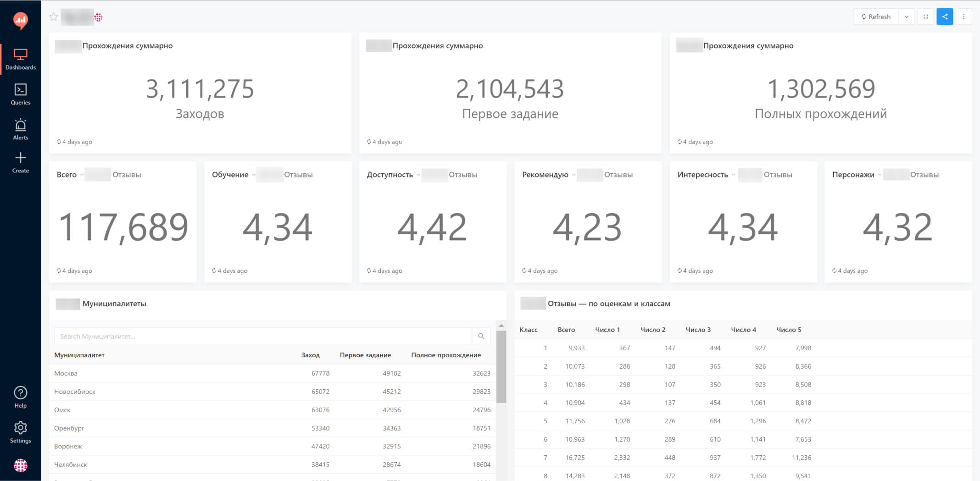The image size is (980, 481).
Task: Open the Alerts section
Action: coord(21,129)
